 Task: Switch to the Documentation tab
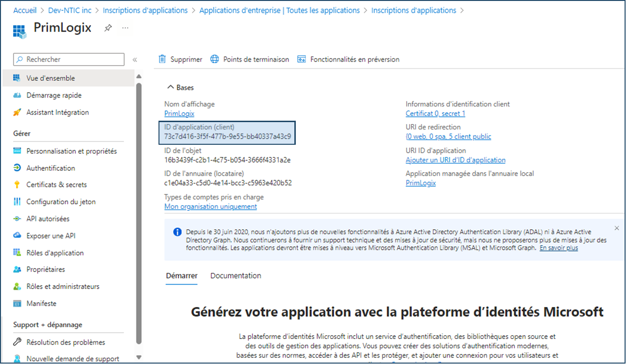[235, 276]
